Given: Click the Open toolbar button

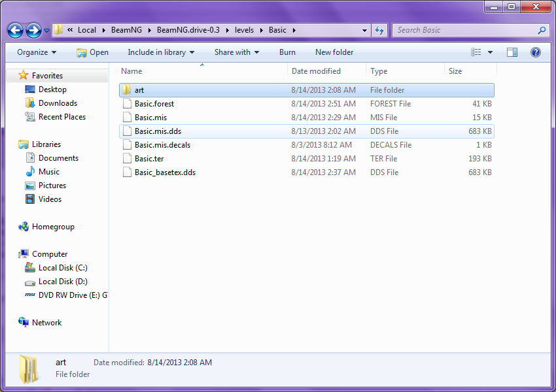Looking at the screenshot, I should [92, 52].
